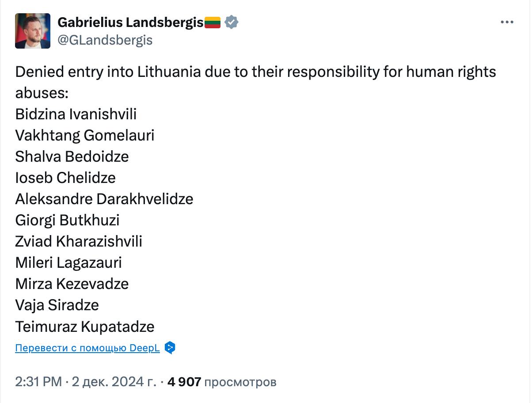
Task: Click the 4 907 views counter
Action: (x=222, y=382)
